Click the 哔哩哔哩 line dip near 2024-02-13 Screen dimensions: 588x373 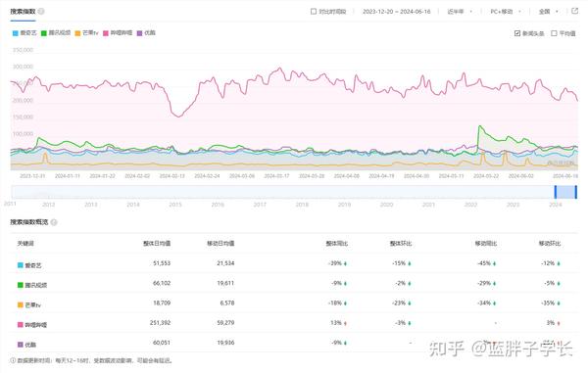178,117
